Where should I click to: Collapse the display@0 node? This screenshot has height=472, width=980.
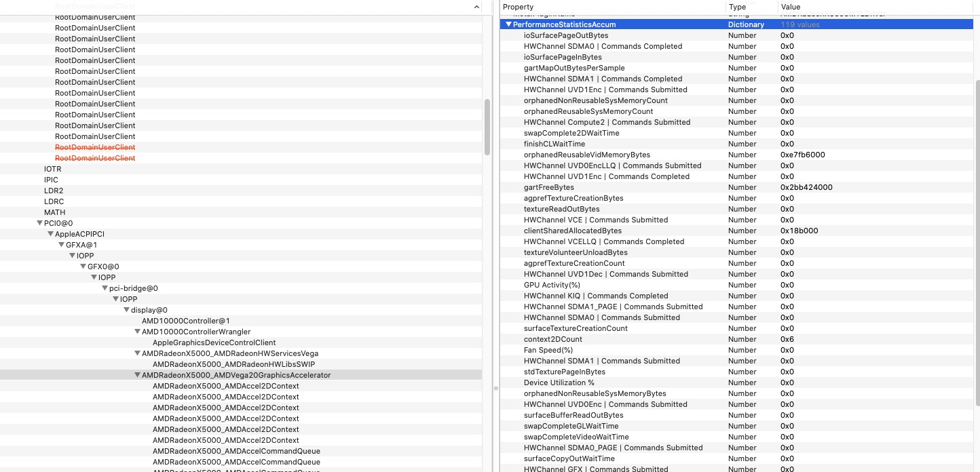coord(126,310)
